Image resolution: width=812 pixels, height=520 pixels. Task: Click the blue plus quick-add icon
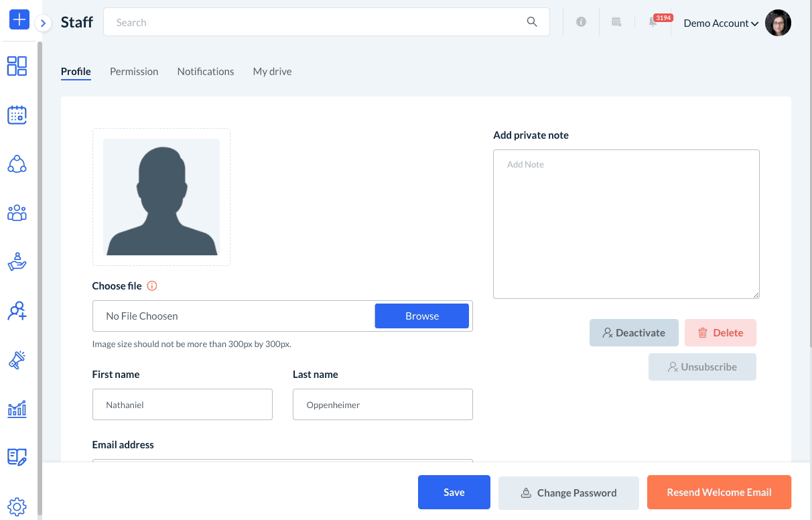pyautogui.click(x=19, y=20)
